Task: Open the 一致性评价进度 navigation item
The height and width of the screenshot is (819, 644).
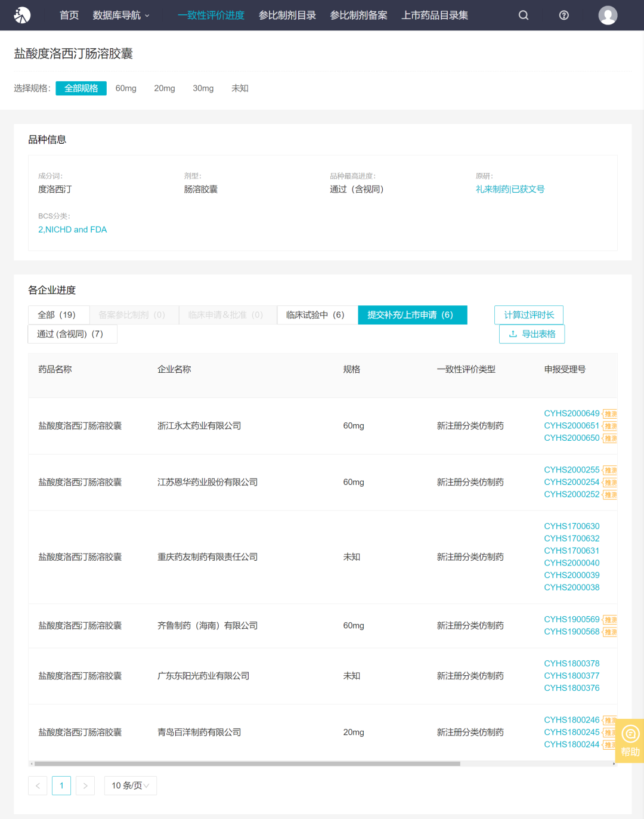Action: tap(211, 15)
